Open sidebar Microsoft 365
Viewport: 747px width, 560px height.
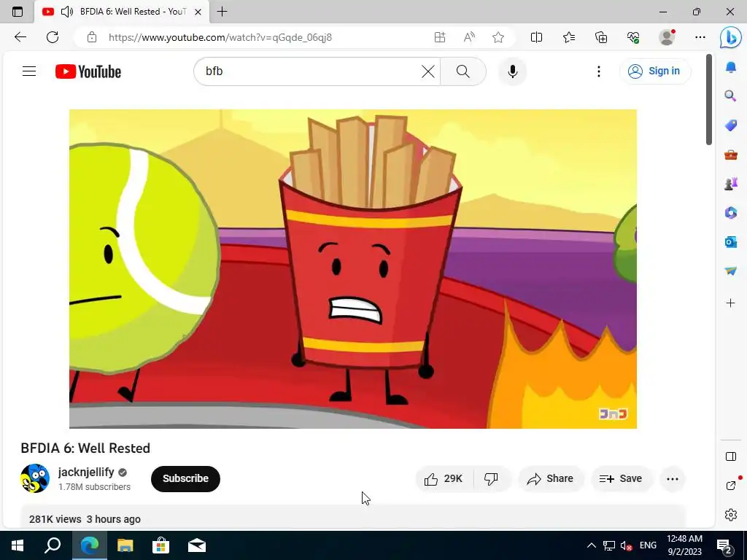(731, 212)
